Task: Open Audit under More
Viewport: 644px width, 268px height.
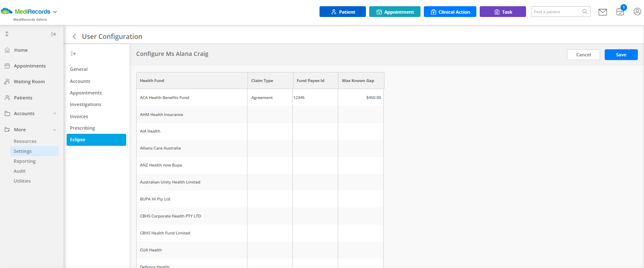Action: [x=19, y=171]
